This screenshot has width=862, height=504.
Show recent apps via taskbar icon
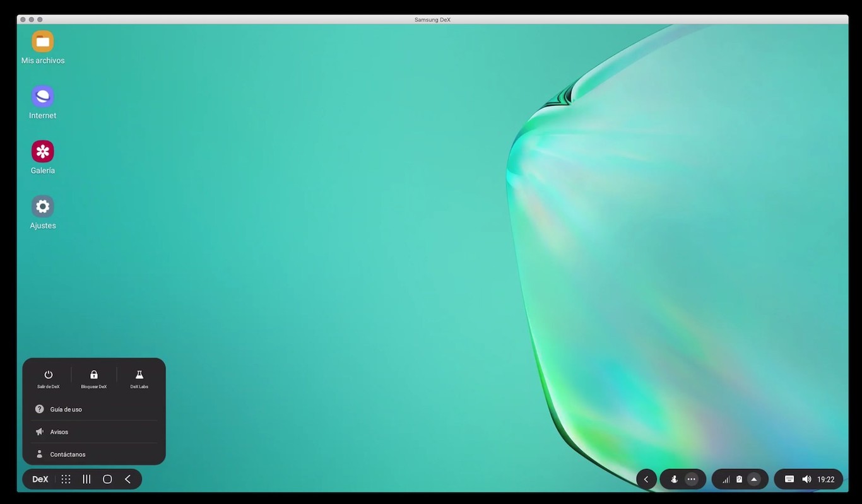coord(86,479)
